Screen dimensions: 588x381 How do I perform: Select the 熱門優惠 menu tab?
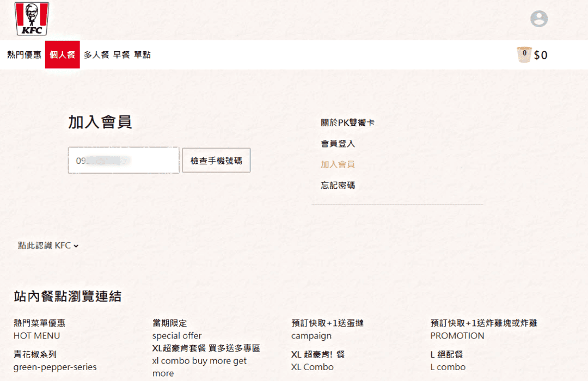pyautogui.click(x=24, y=55)
